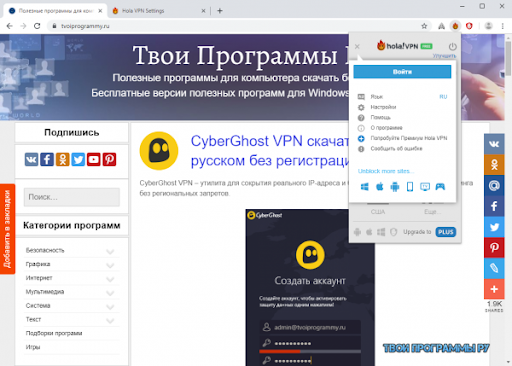Bookmark this page with the star icon
The height and width of the screenshot is (366, 512).
coord(424,26)
